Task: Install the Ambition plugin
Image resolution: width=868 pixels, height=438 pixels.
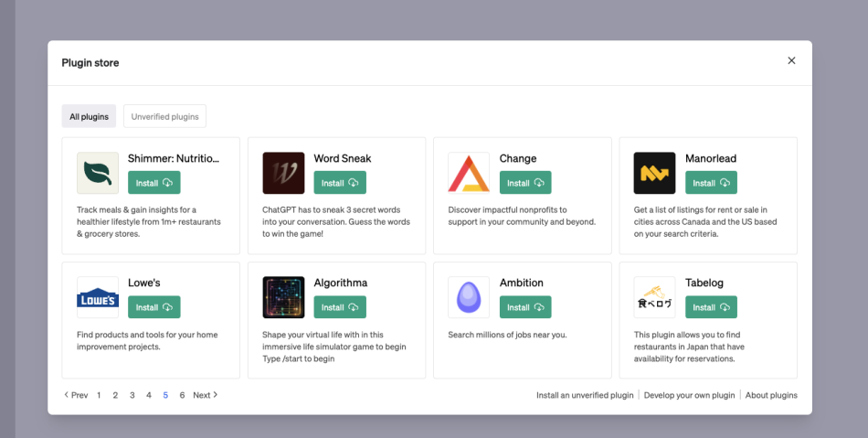Action: (x=525, y=307)
